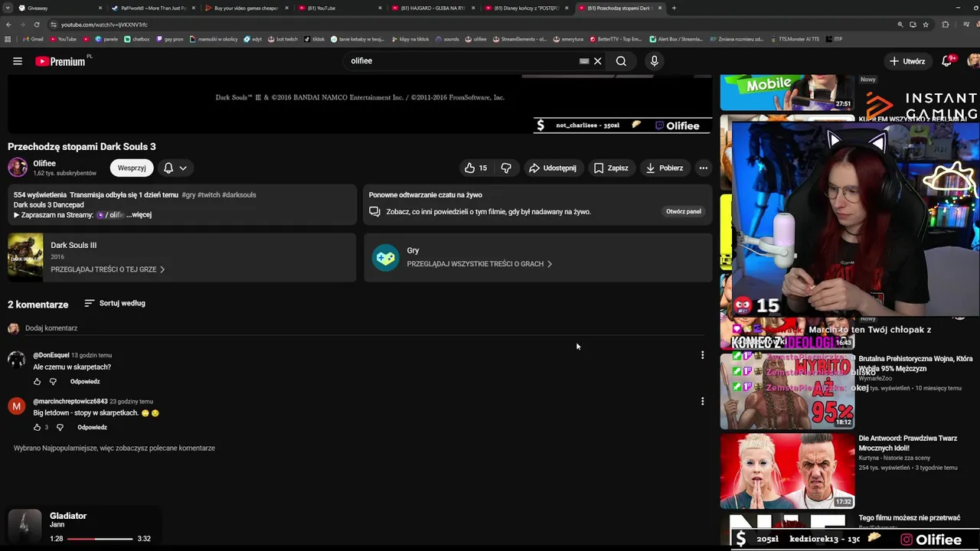
Task: Open the TTS.Monster AI TTS bookmark
Action: (x=795, y=39)
